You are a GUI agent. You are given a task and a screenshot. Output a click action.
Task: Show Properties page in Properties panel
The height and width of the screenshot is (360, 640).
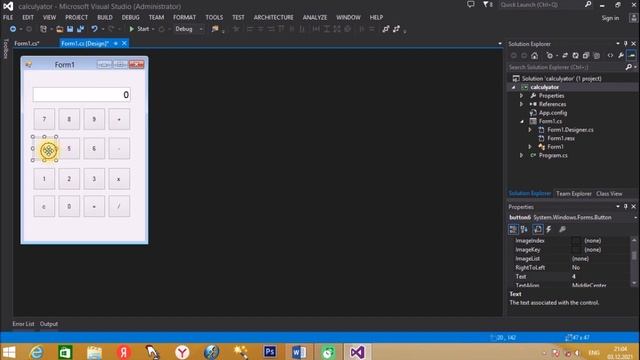pyautogui.click(x=538, y=229)
